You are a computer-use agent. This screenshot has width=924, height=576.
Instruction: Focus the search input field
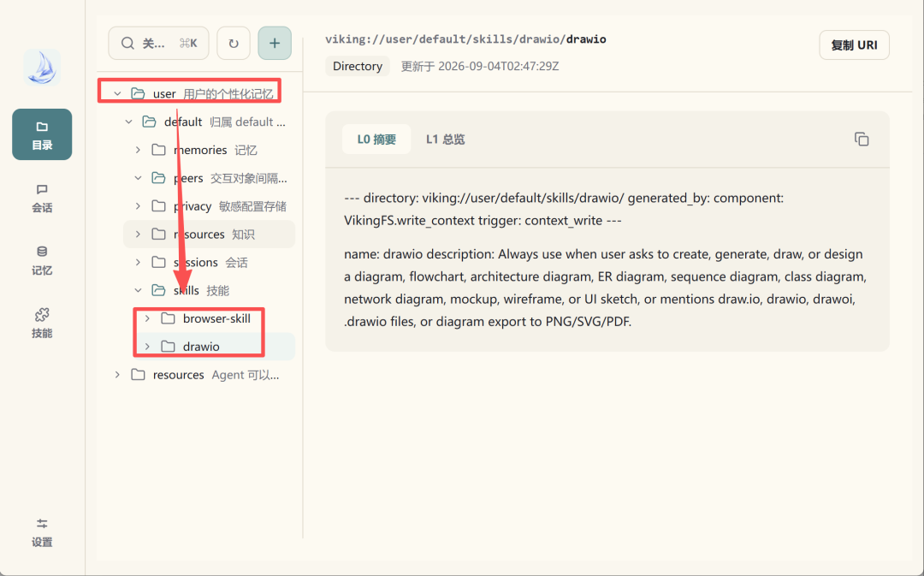point(158,43)
